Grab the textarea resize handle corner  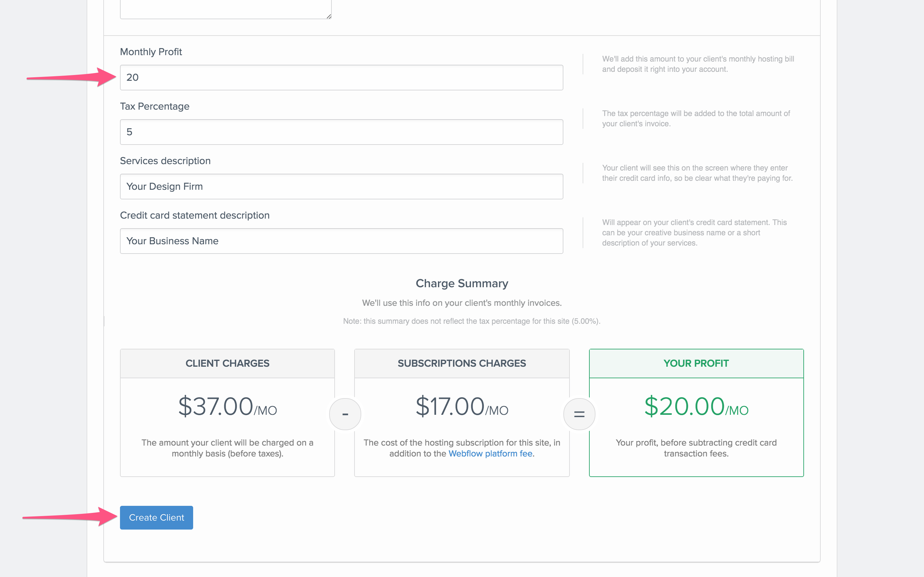click(329, 16)
